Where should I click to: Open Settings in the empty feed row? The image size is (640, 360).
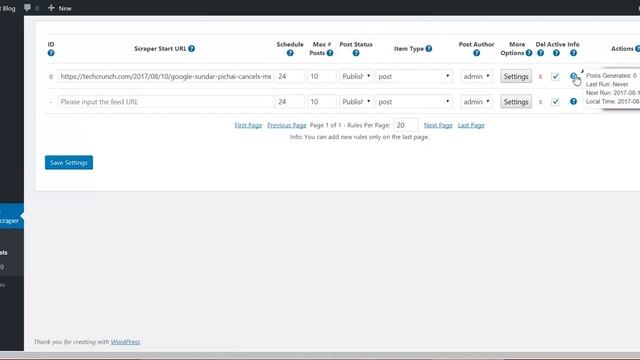pyautogui.click(x=516, y=102)
